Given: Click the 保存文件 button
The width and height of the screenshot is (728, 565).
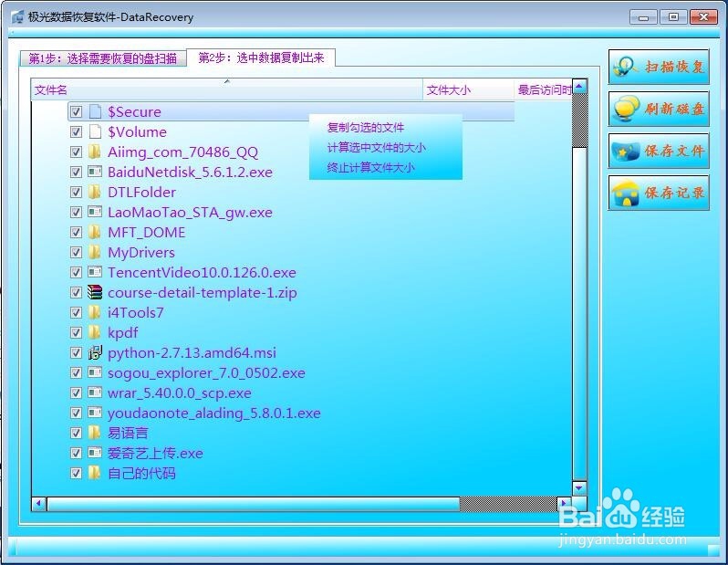Looking at the screenshot, I should point(659,151).
